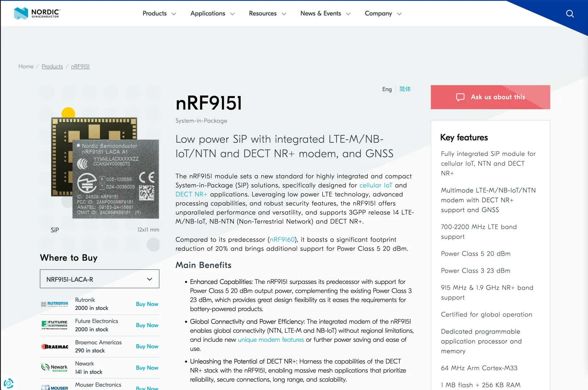The height and width of the screenshot is (390, 588).
Task: Switch language to Simplified Chinese
Action: pos(405,89)
